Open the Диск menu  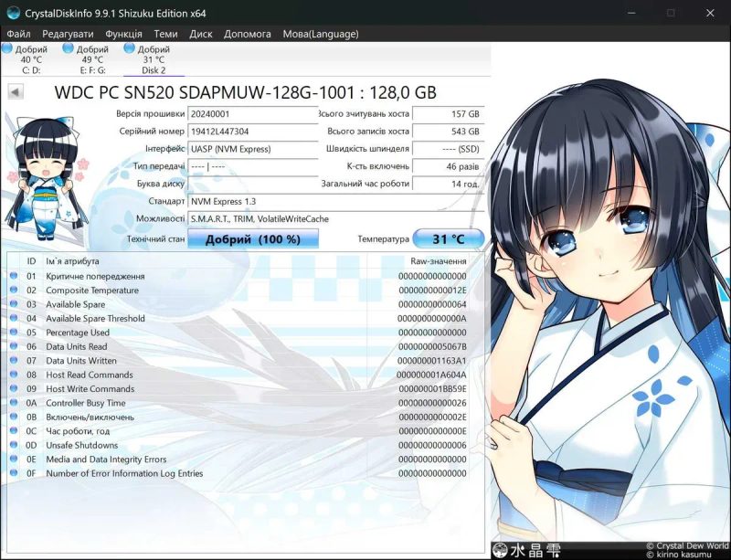pos(200,34)
